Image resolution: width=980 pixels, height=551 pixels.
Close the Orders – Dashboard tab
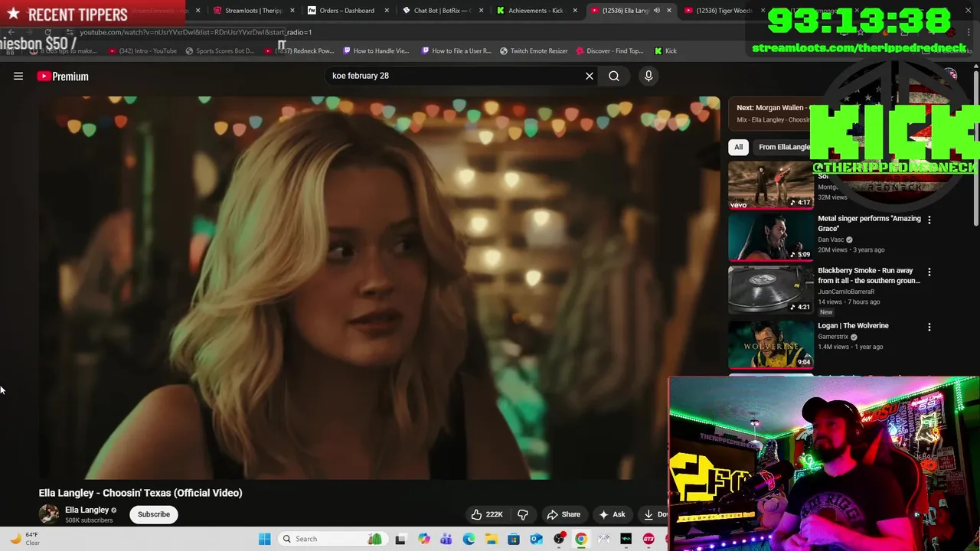coord(387,11)
